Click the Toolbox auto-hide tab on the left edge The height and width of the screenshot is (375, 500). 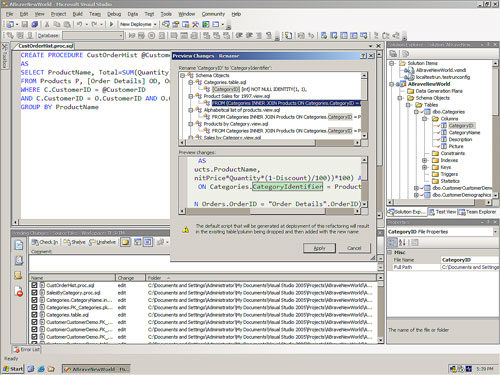pyautogui.click(x=4, y=56)
